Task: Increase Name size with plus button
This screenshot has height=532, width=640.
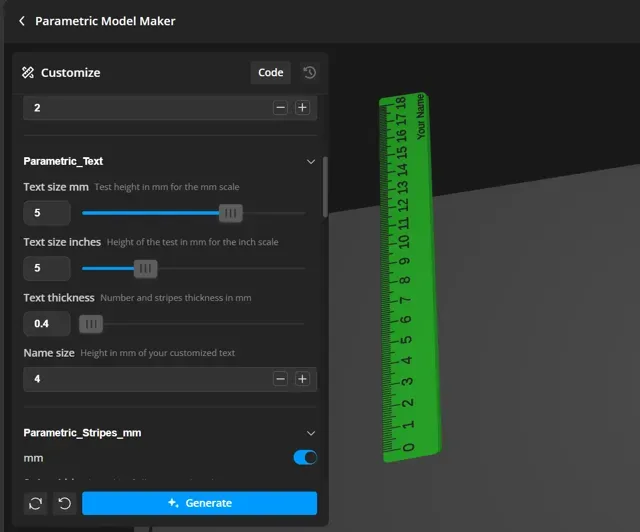Action: point(302,379)
